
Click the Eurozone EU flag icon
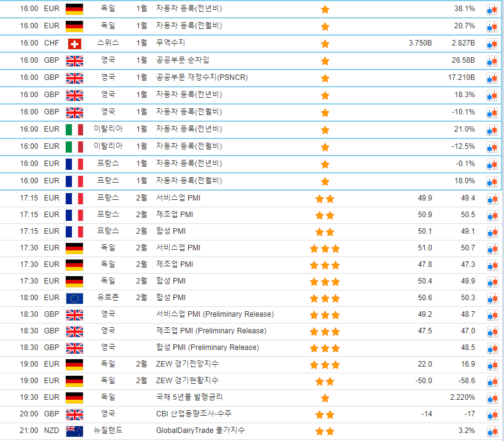tap(74, 298)
